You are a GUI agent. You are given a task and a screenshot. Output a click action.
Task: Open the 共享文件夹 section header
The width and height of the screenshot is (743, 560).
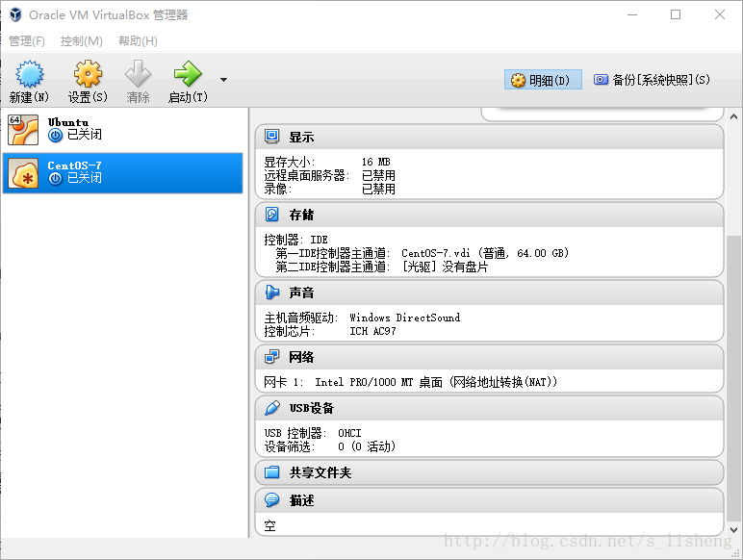[489, 472]
